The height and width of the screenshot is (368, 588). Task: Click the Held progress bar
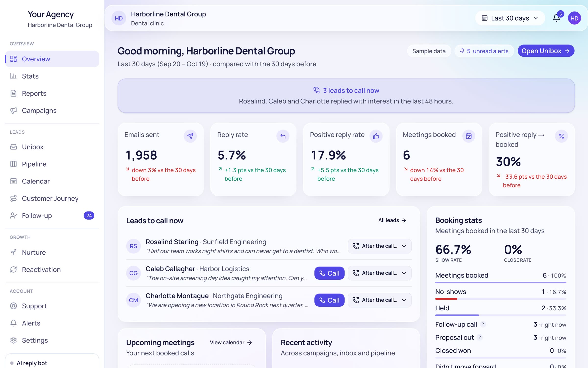tap(457, 315)
